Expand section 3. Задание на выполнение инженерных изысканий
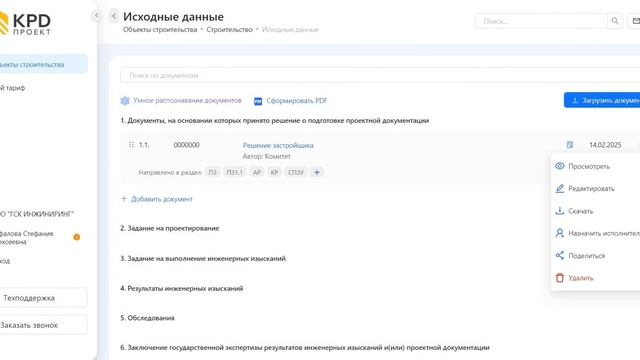640x360 pixels. [203, 258]
